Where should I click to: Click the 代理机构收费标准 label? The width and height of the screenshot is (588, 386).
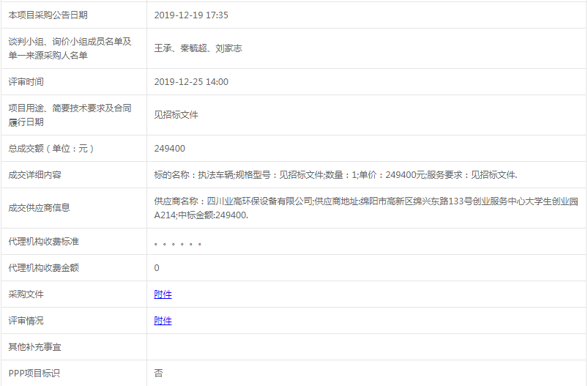(43, 242)
